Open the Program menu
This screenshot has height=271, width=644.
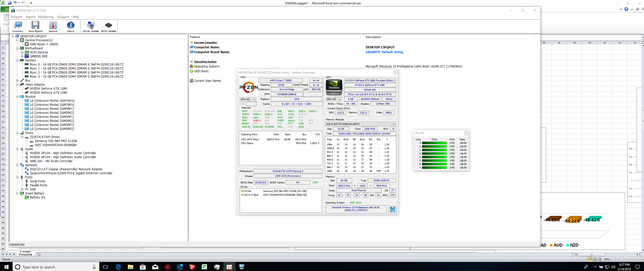pos(17,17)
